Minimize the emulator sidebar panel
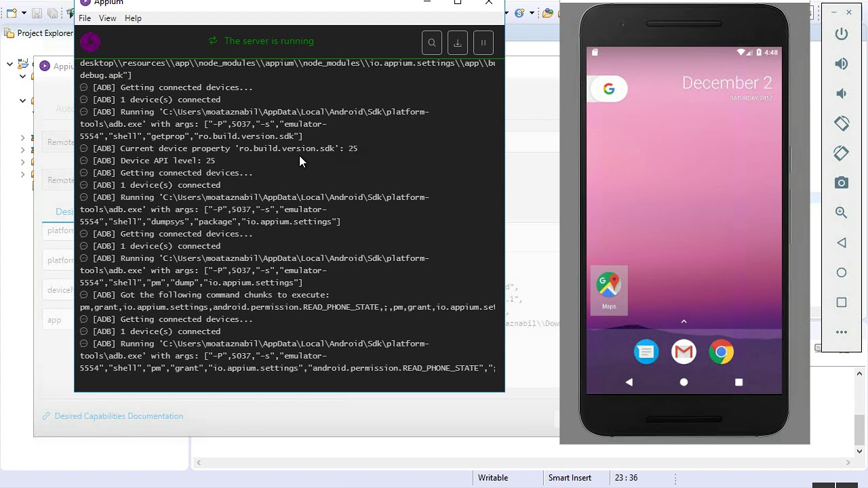 [833, 12]
